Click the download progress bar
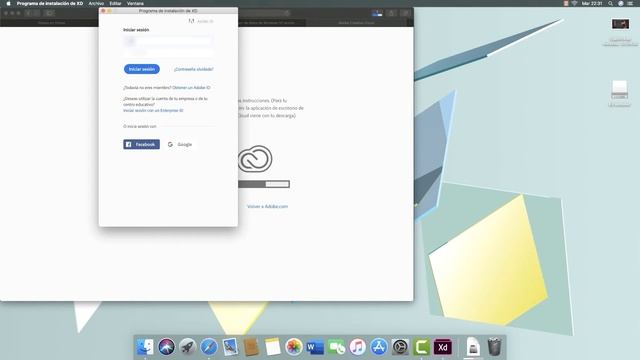640x360 pixels. pos(264,184)
